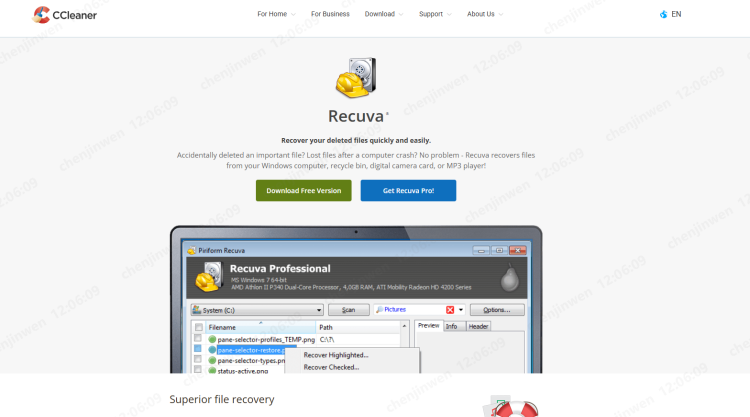Select the Superior file recovery heading
The image size is (750, 417).
222,399
